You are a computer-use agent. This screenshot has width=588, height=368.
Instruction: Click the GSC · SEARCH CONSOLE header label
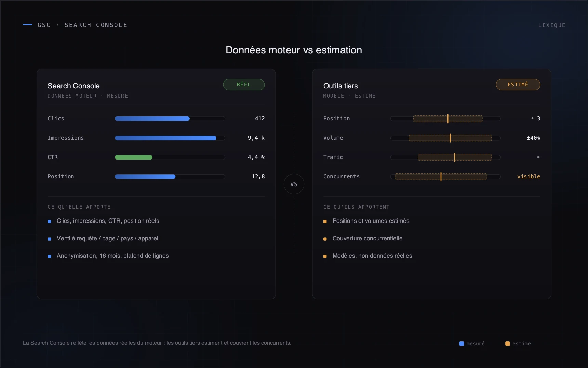click(x=82, y=25)
